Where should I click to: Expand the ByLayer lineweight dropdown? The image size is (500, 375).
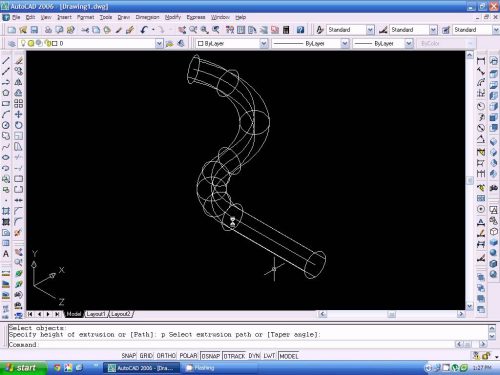point(409,43)
